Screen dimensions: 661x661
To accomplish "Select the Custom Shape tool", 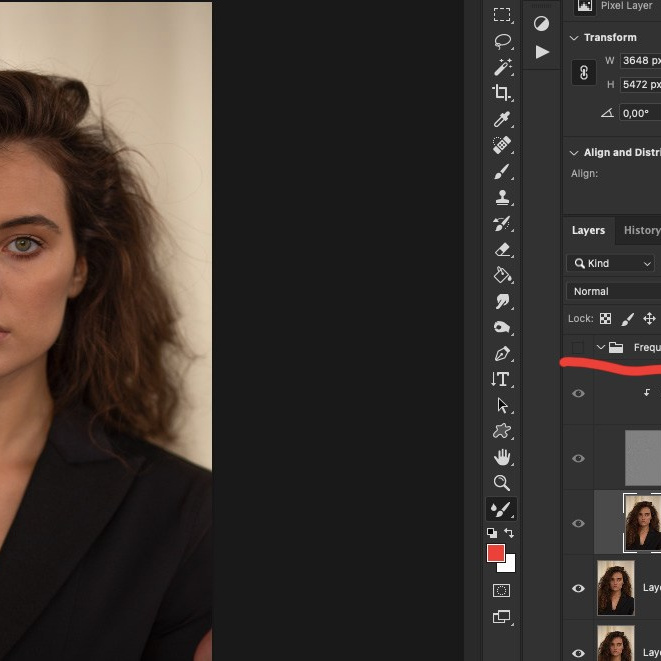I will pyautogui.click(x=502, y=431).
